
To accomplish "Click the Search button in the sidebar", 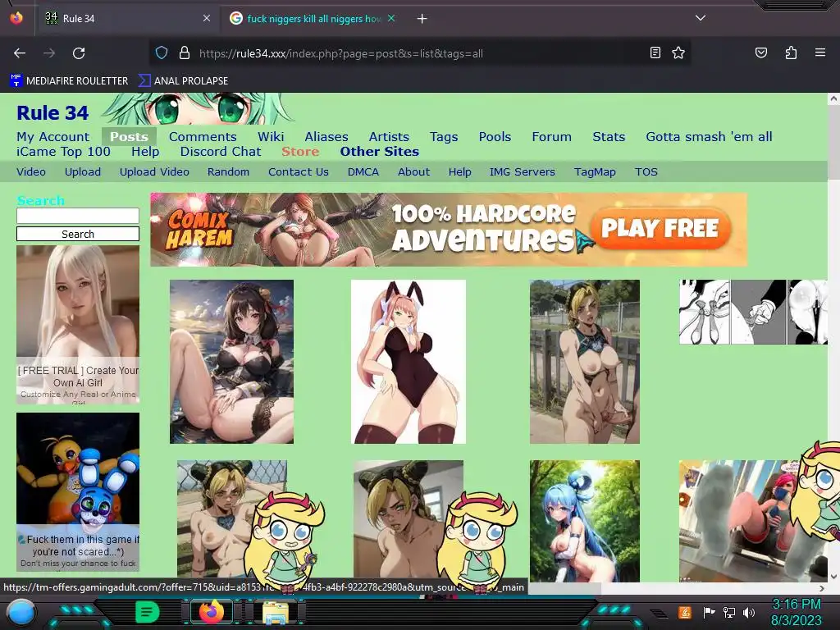I will (78, 234).
